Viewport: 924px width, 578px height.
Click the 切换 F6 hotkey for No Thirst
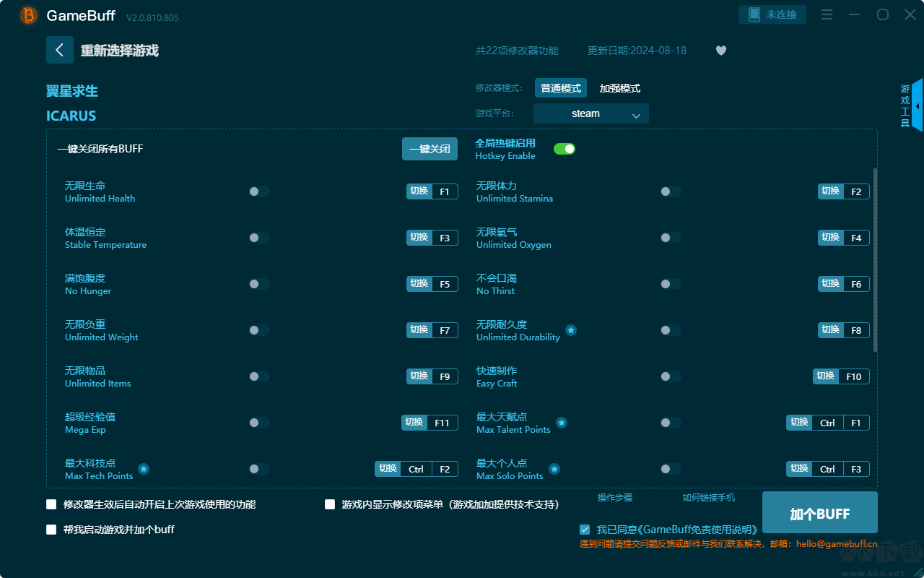844,284
